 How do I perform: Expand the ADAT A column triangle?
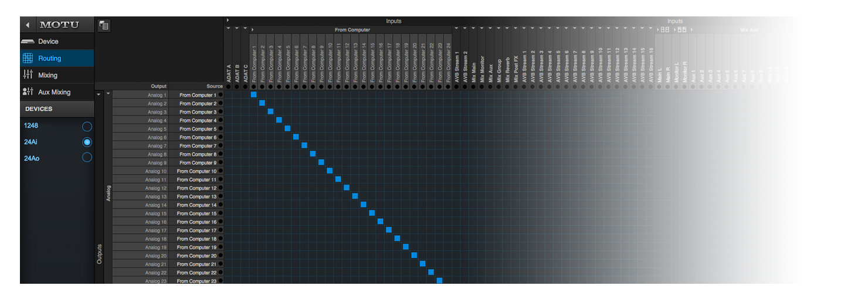(x=228, y=28)
